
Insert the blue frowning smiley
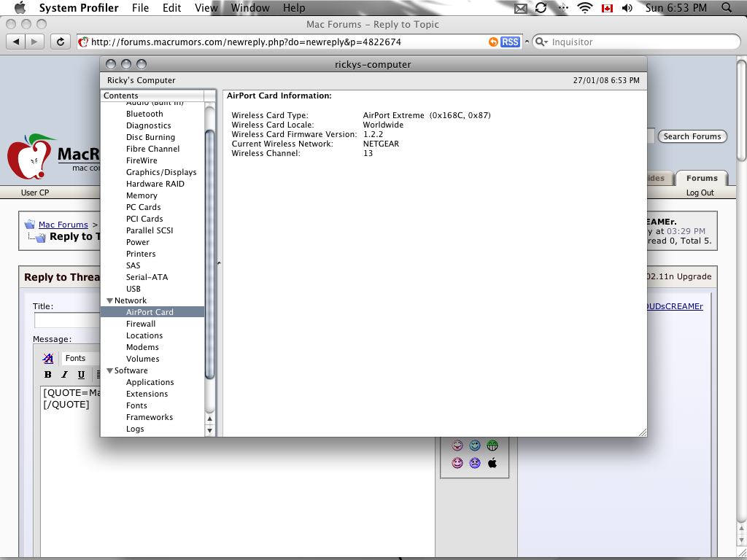click(x=475, y=462)
